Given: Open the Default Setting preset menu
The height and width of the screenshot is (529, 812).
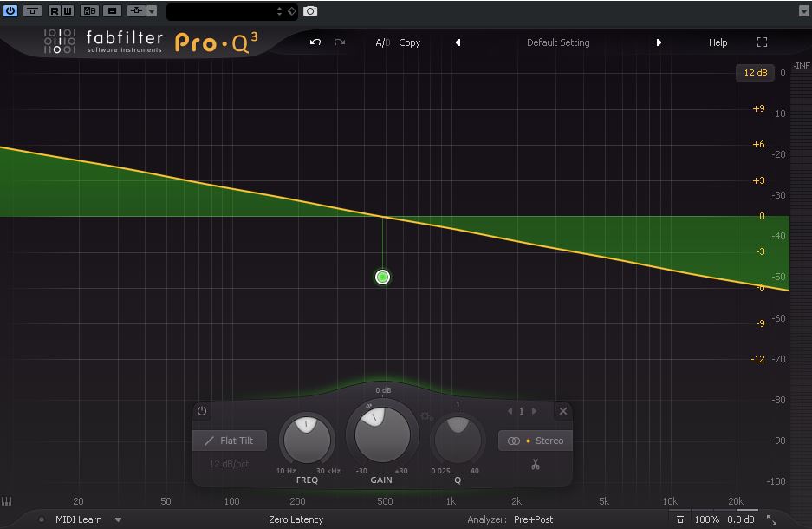Looking at the screenshot, I should (558, 42).
